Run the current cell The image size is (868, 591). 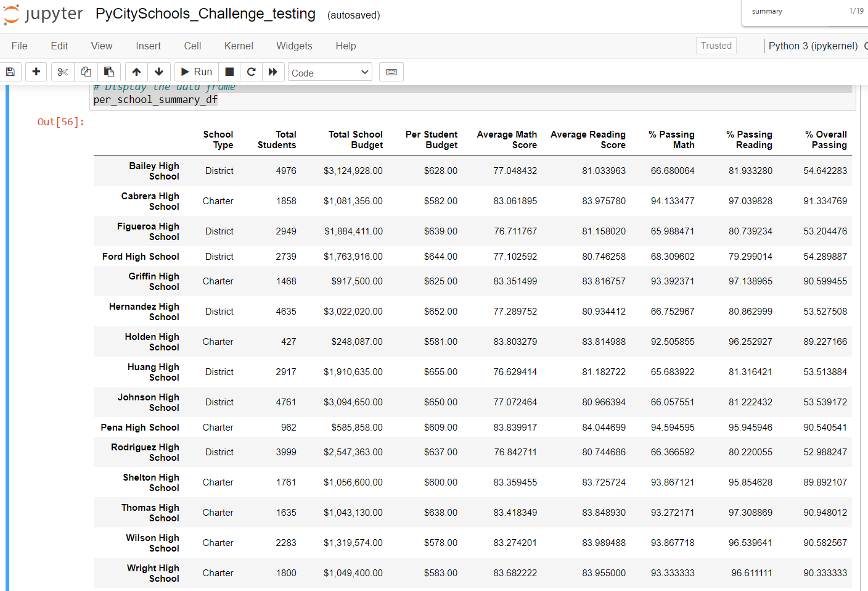click(196, 72)
